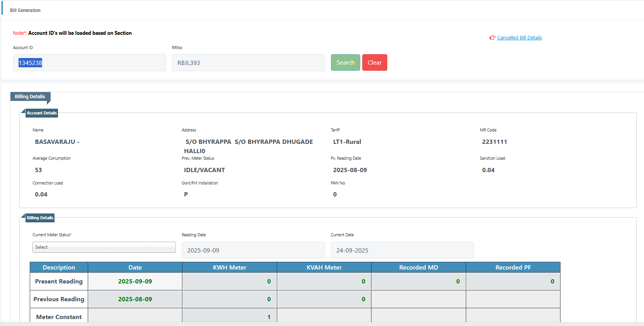Click the red Clear button

[374, 63]
